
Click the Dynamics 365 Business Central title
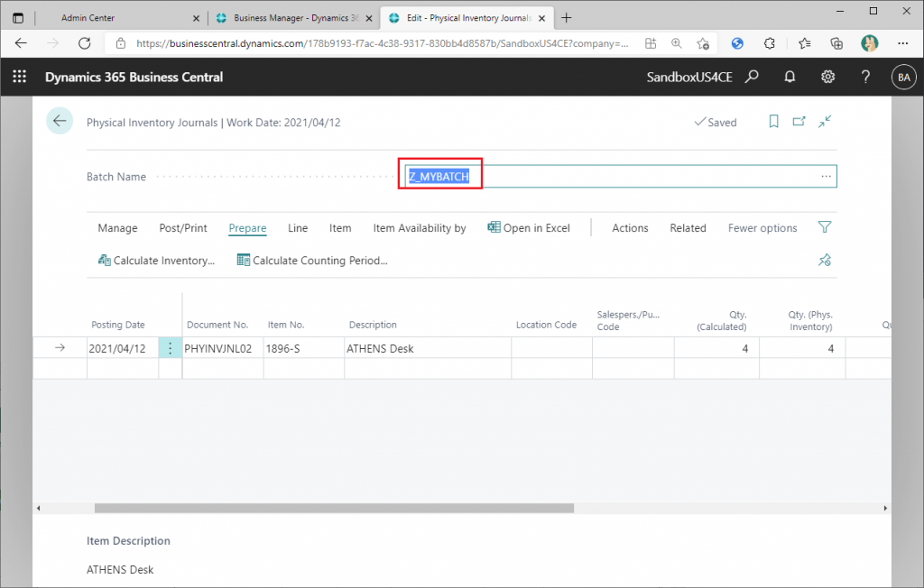pyautogui.click(x=134, y=78)
